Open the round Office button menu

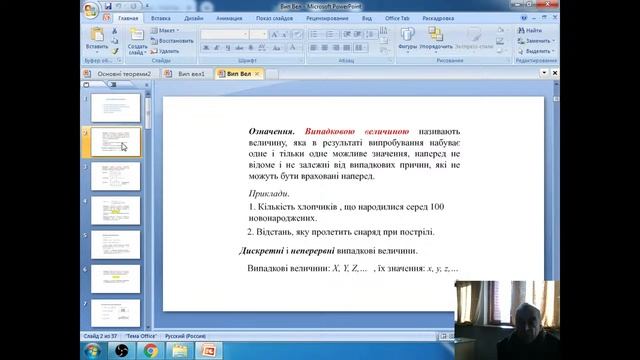coord(90,10)
